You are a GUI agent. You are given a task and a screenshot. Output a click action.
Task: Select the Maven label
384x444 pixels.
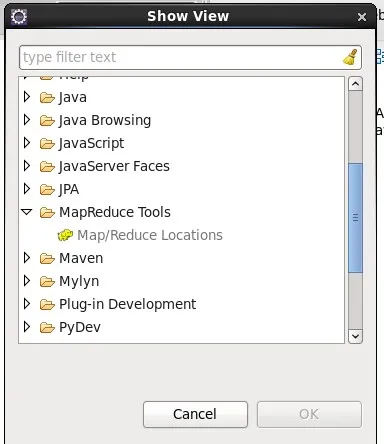81,258
